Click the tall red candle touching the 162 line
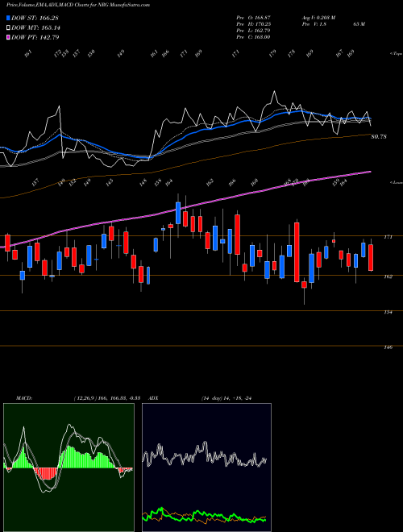 pos(297,251)
